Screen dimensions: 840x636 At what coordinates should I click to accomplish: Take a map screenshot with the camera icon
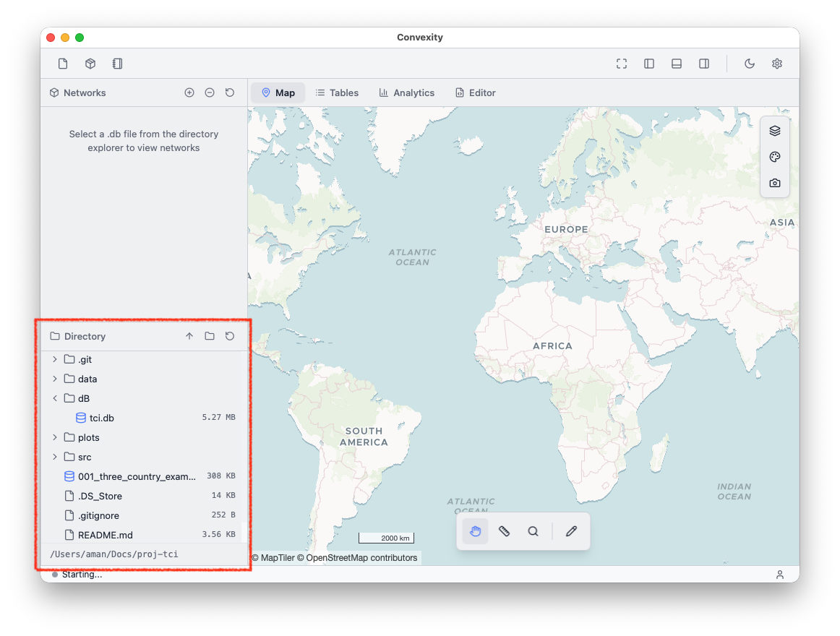(774, 183)
